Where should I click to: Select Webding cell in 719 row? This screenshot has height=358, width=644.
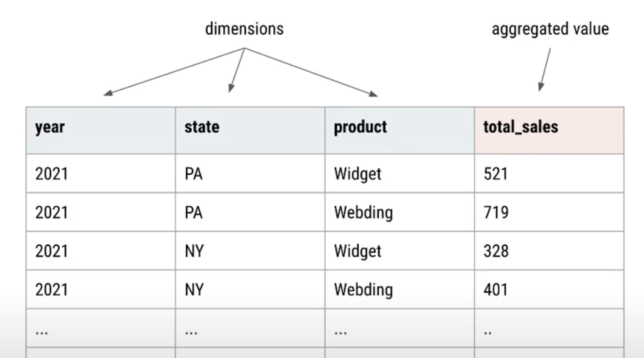[x=400, y=212]
